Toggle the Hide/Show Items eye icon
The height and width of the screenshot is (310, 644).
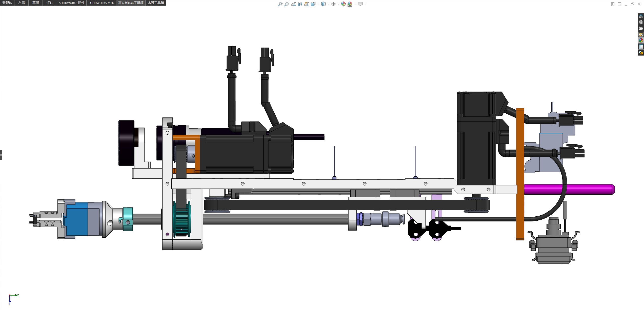[333, 4]
